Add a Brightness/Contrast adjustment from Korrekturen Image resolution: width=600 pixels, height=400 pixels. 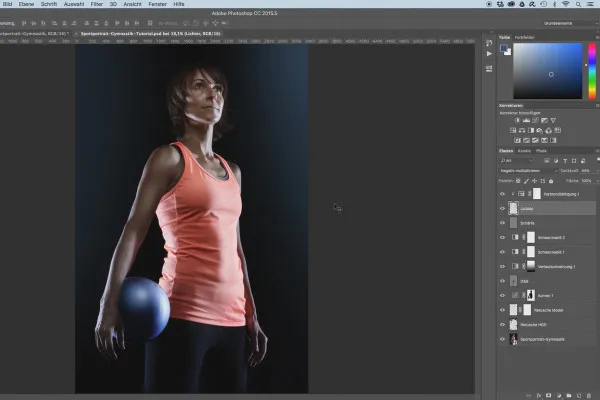coord(517,121)
